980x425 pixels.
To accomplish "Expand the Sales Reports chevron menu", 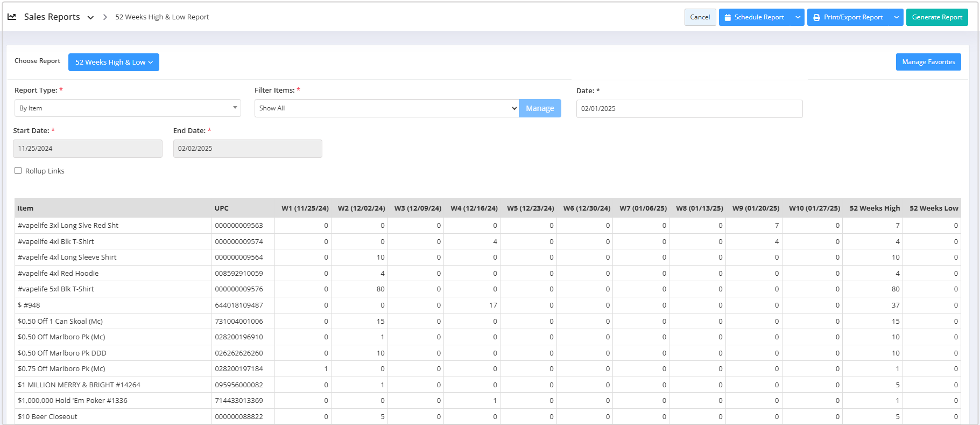I will [90, 17].
